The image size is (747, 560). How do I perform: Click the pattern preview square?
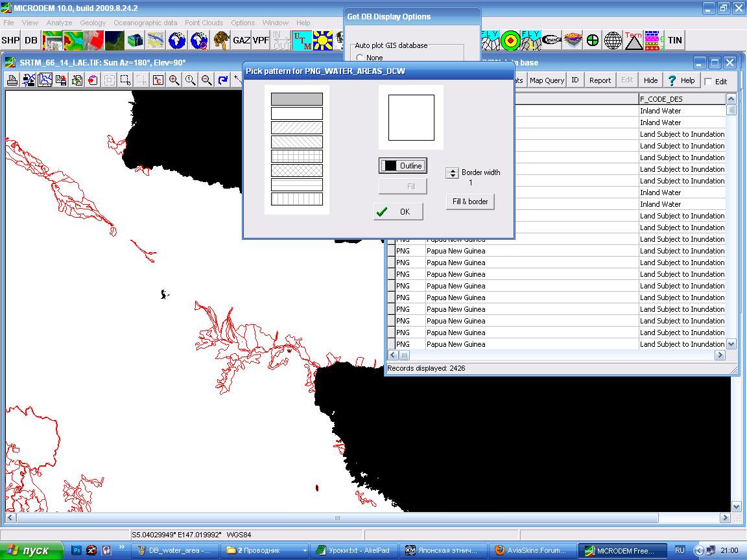[x=411, y=117]
